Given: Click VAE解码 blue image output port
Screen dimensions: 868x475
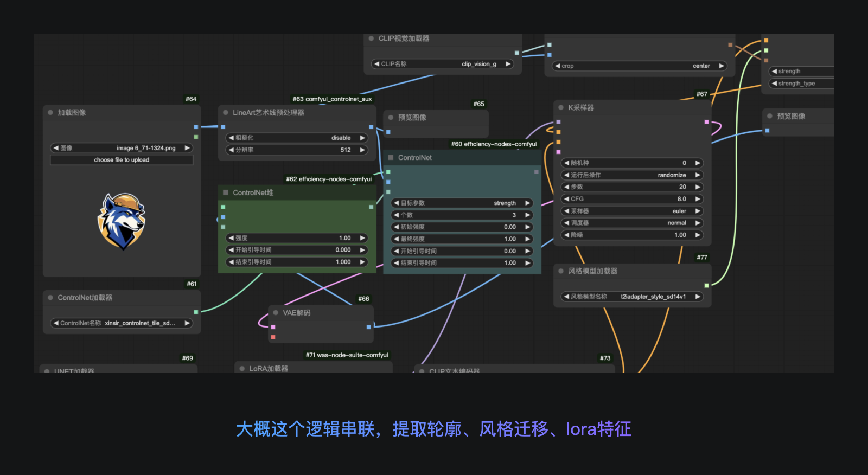Looking at the screenshot, I should coord(368,327).
